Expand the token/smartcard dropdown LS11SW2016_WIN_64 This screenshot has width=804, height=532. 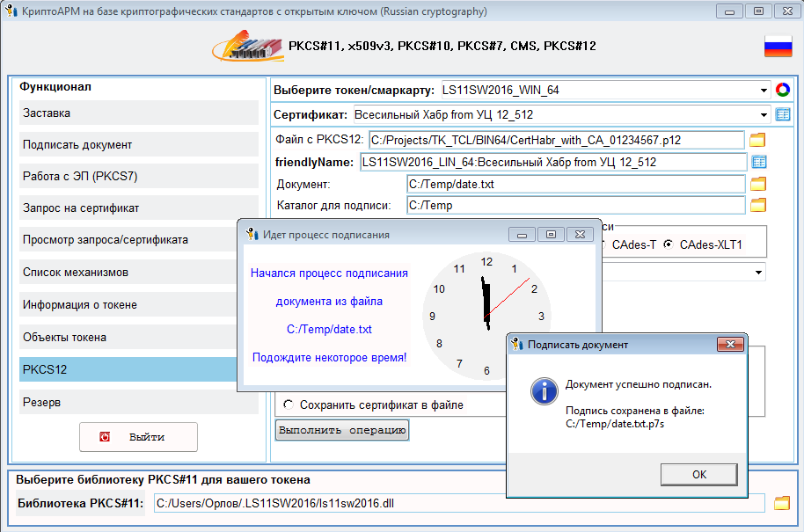coord(763,90)
